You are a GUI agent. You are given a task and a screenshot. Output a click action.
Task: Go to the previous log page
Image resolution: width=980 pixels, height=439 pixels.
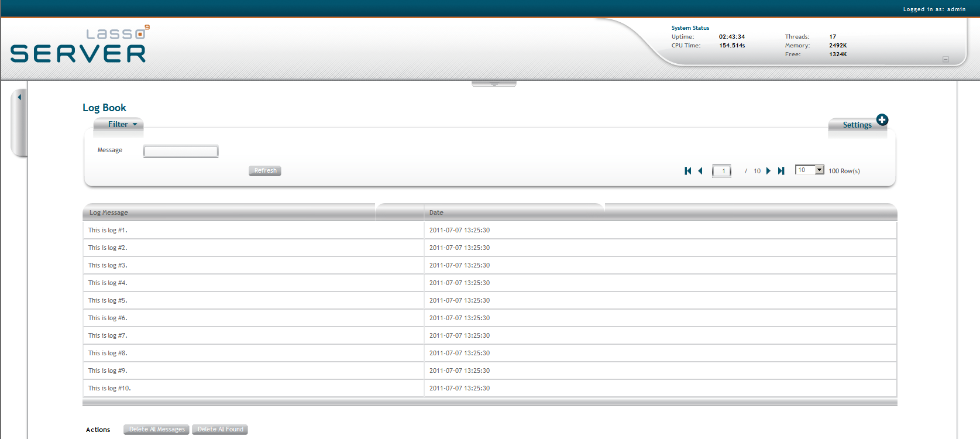click(x=700, y=171)
